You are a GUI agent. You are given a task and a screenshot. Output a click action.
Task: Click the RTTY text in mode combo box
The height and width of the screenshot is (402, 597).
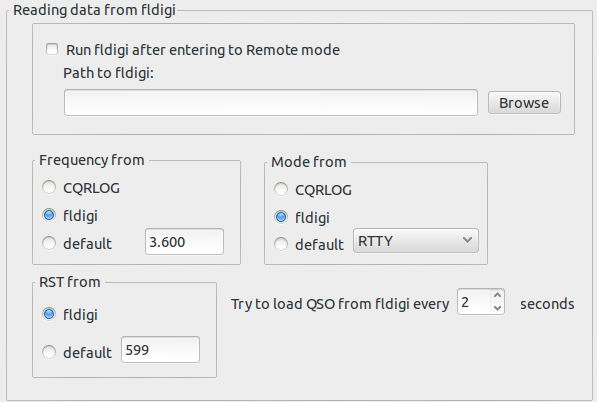point(375,241)
